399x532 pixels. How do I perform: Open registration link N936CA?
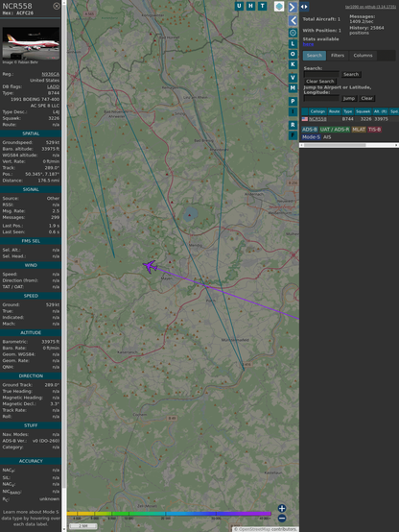[x=51, y=74]
